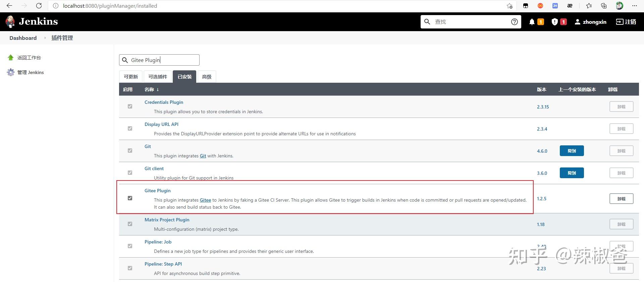Click Git version 4.6.0

(x=542, y=151)
